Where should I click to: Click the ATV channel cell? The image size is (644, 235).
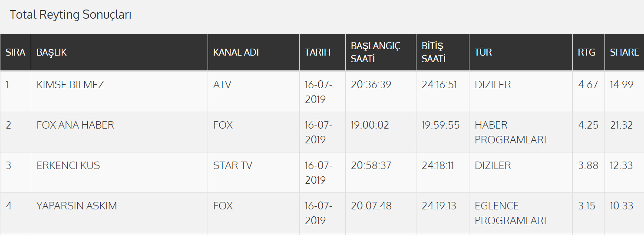(222, 85)
